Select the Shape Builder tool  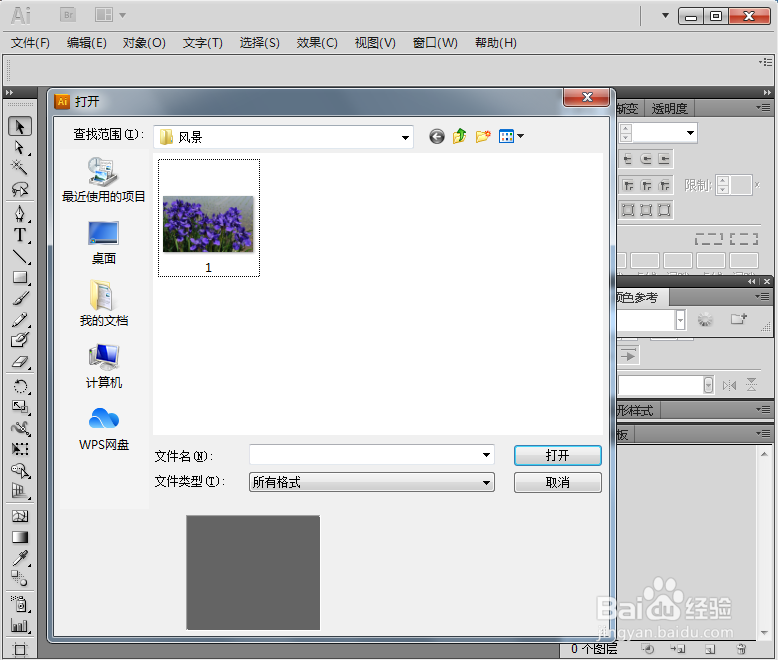pos(20,470)
